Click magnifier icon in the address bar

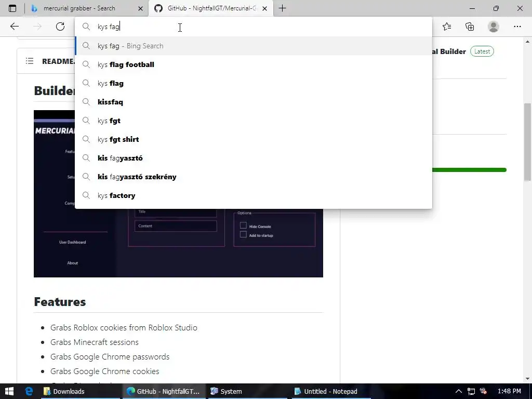pyautogui.click(x=86, y=26)
